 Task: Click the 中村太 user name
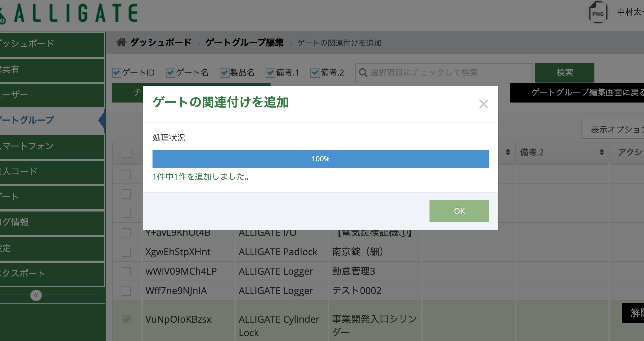tap(630, 12)
